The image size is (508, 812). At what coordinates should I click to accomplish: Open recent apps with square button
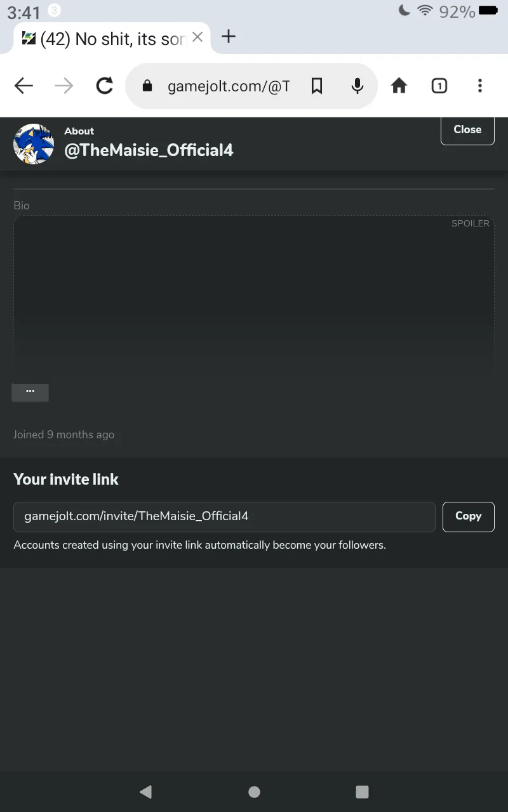362,792
